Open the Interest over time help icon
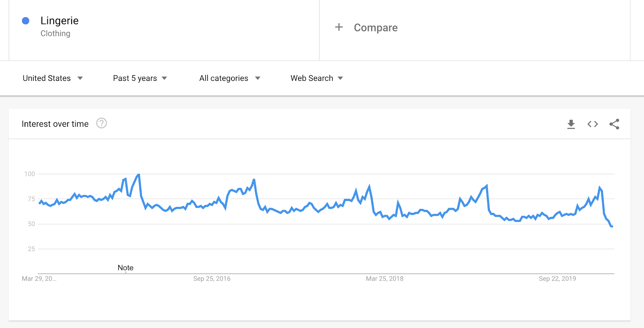644x328 pixels. 101,123
